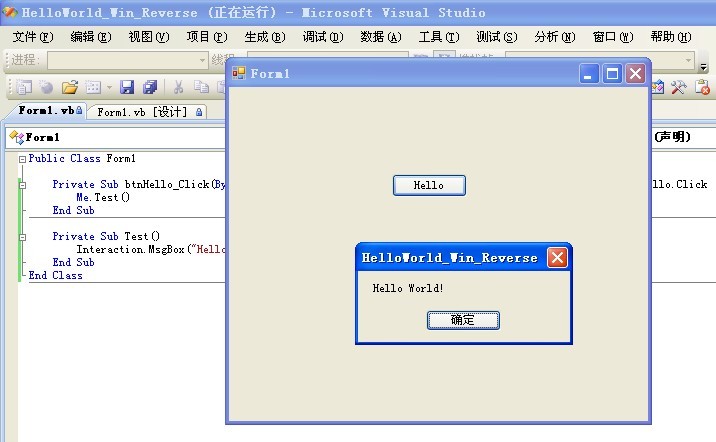
Task: Maximize the Form1 window
Action: pyautogui.click(x=612, y=74)
